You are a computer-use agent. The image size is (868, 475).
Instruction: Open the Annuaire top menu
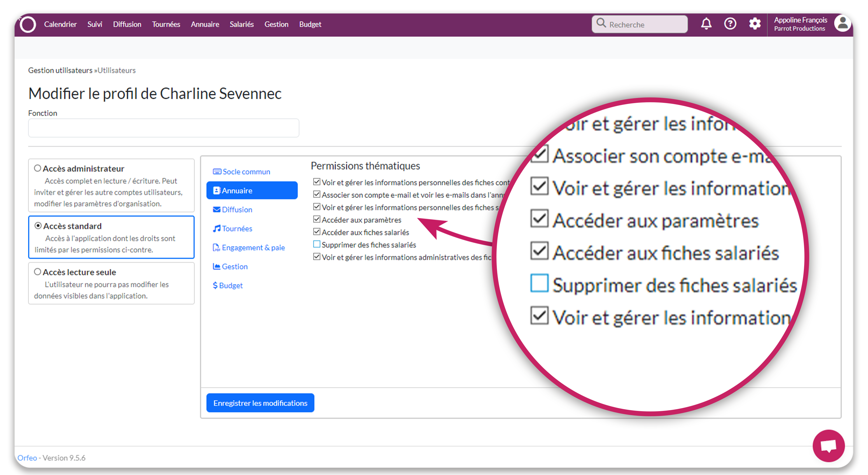205,24
